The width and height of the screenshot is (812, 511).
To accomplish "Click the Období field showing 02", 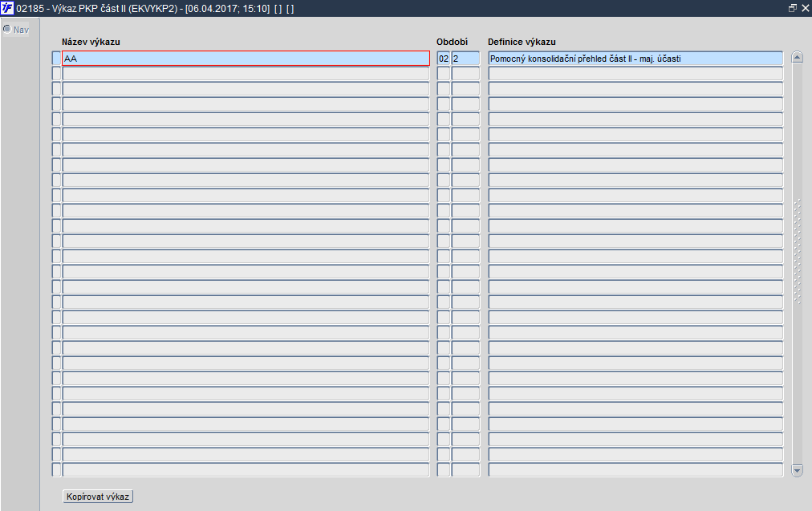I will tap(443, 59).
